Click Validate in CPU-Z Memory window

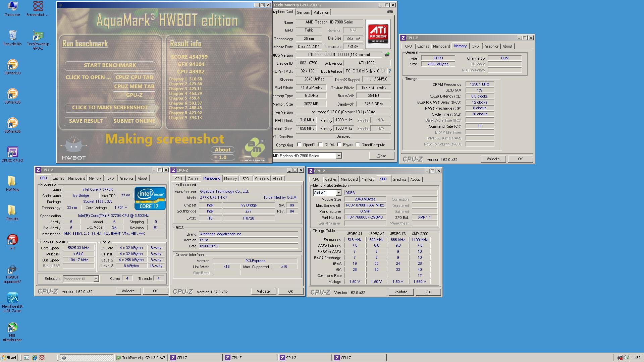tap(493, 159)
